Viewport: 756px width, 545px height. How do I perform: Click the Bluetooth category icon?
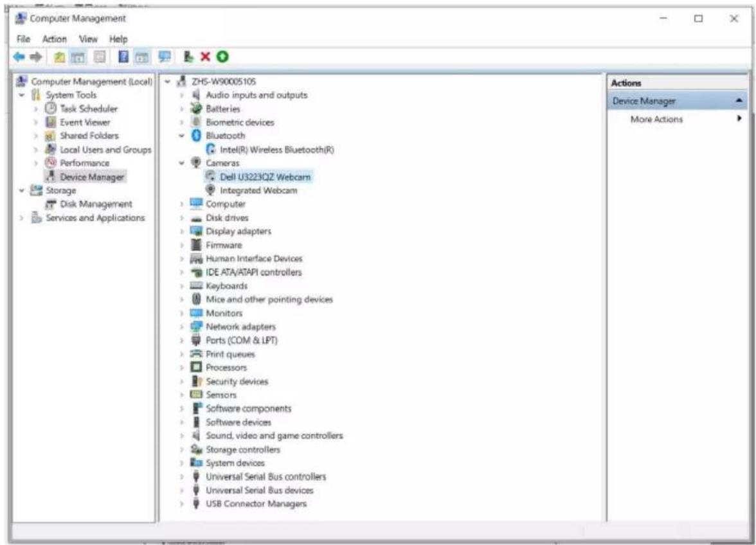196,136
